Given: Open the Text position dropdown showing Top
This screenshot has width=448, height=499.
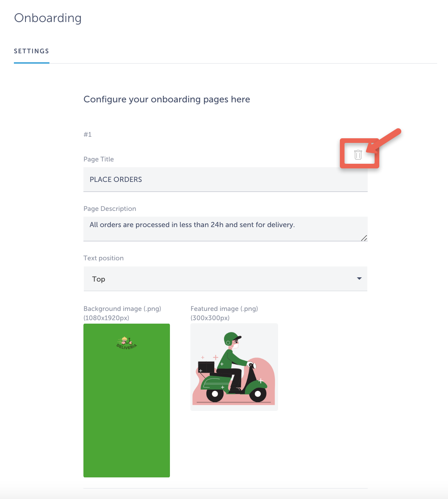Looking at the screenshot, I should 225,279.
